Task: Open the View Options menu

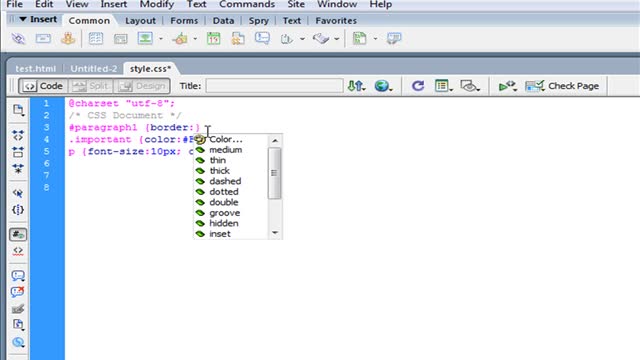Action: 443,86
